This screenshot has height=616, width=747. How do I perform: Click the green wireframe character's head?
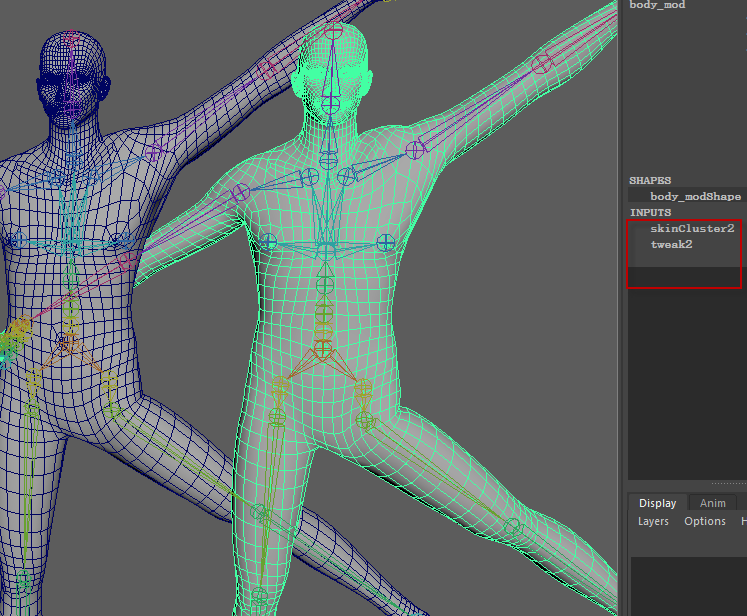click(x=332, y=71)
